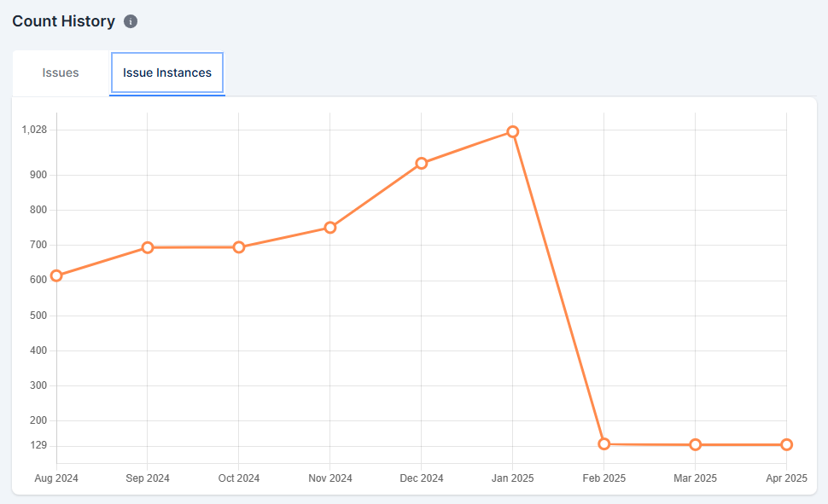Select the Mar 2025 data point circle
This screenshot has width=828, height=504.
(696, 444)
